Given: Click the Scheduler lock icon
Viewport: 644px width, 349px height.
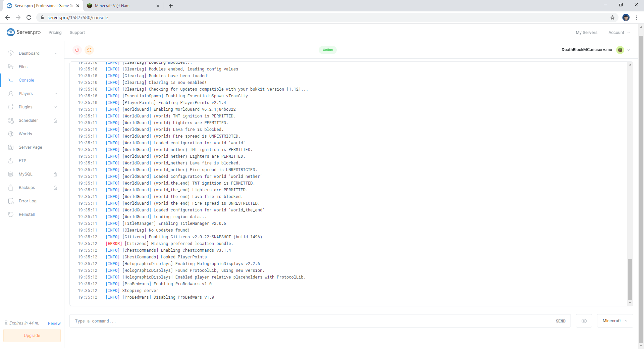Looking at the screenshot, I should click(x=55, y=120).
